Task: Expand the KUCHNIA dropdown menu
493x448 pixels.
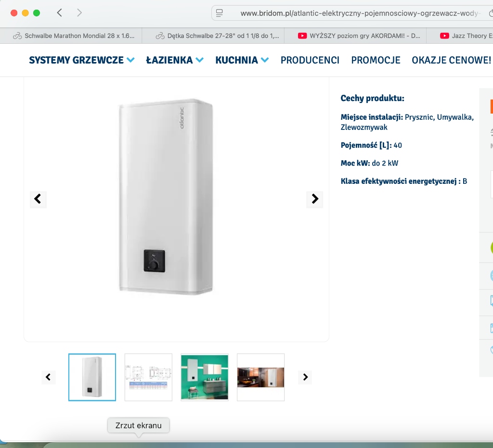Action: click(x=242, y=60)
